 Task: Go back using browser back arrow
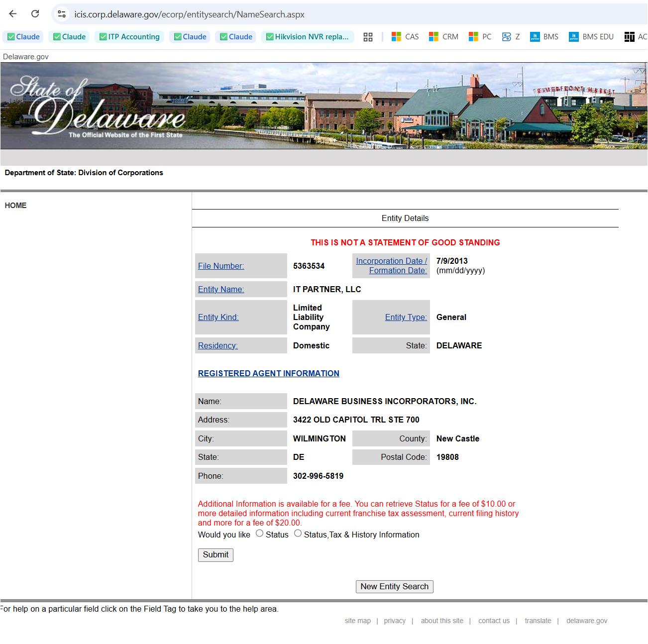[13, 14]
